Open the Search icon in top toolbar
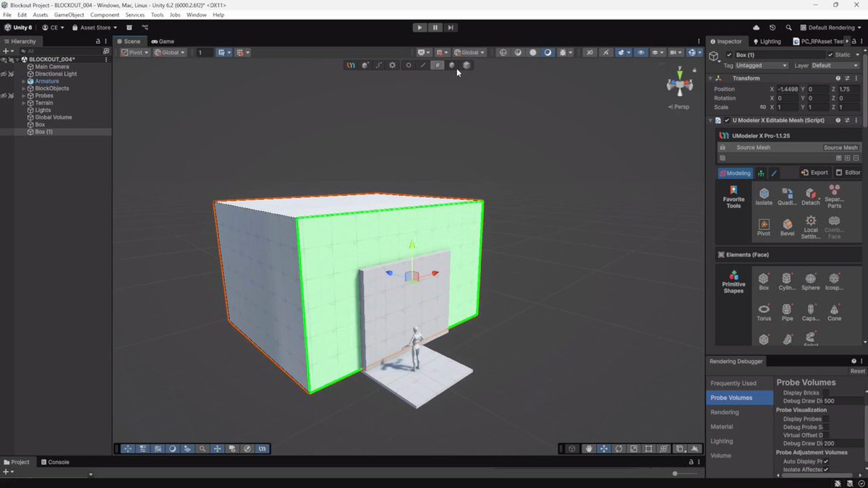Viewport: 868px width, 488px height. 789,27
